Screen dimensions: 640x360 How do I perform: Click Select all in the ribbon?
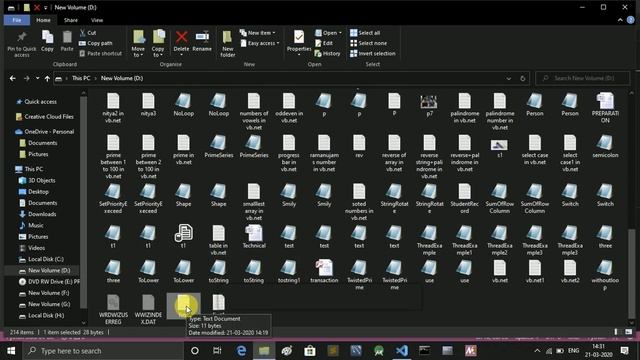pyautogui.click(x=365, y=33)
